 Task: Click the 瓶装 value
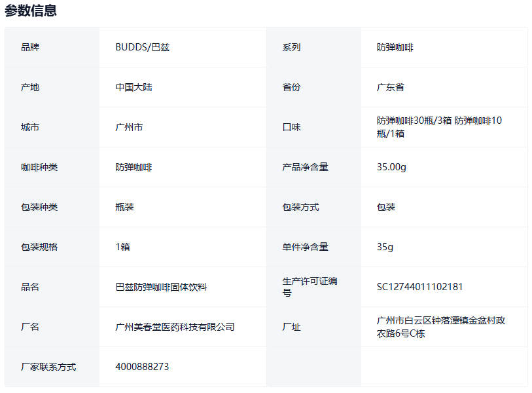[x=124, y=207]
